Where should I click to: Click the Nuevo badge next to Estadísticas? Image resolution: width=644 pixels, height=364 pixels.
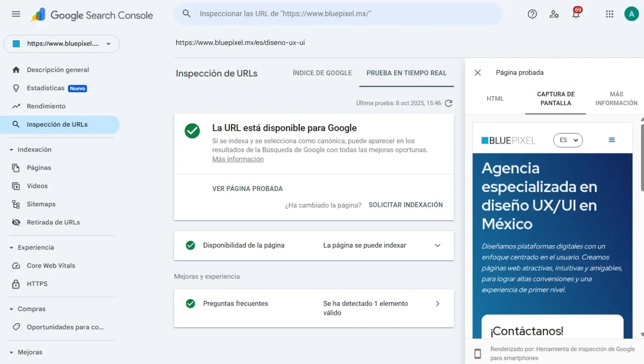(x=78, y=88)
